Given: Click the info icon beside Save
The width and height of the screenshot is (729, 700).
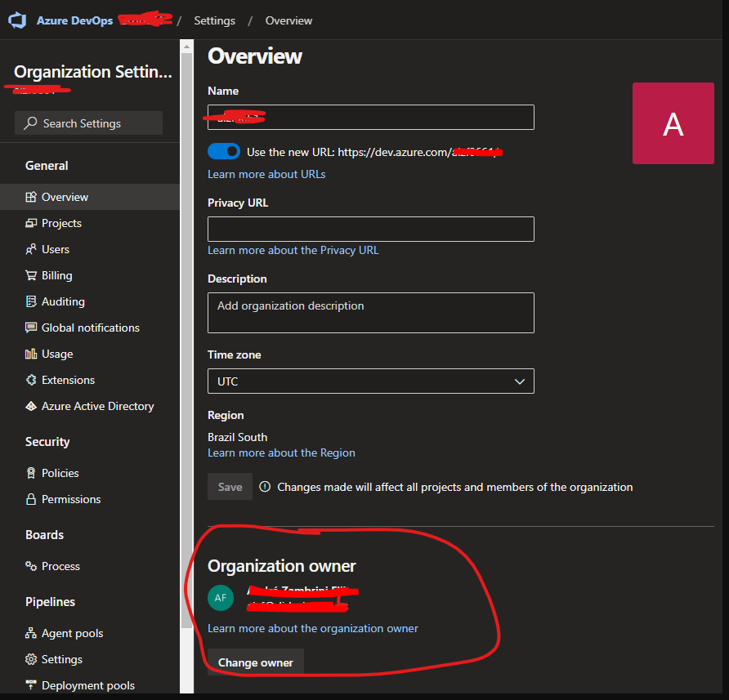Looking at the screenshot, I should point(265,487).
